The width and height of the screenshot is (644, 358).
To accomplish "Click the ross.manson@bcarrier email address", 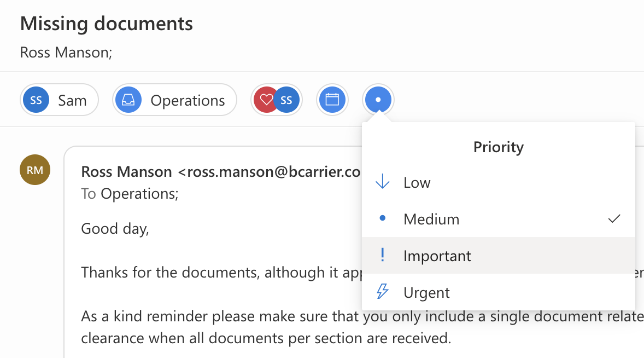I will (269, 172).
